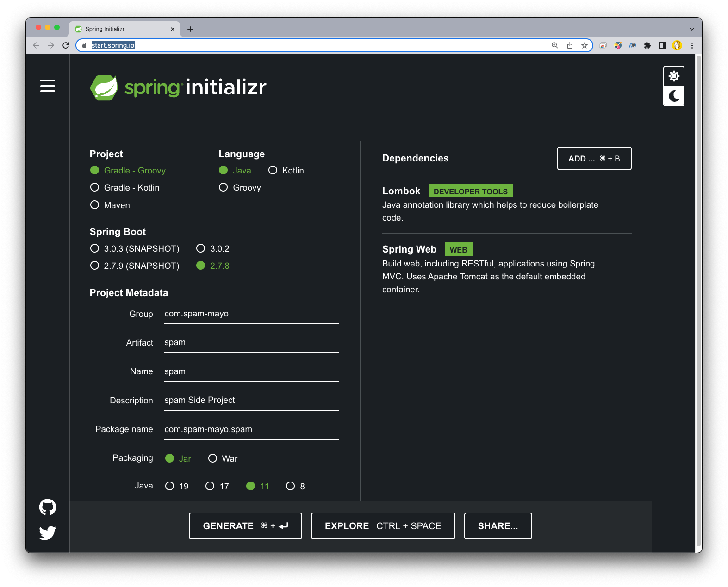Open the hamburger side menu
Screen dimensions: 728x587
click(47, 86)
